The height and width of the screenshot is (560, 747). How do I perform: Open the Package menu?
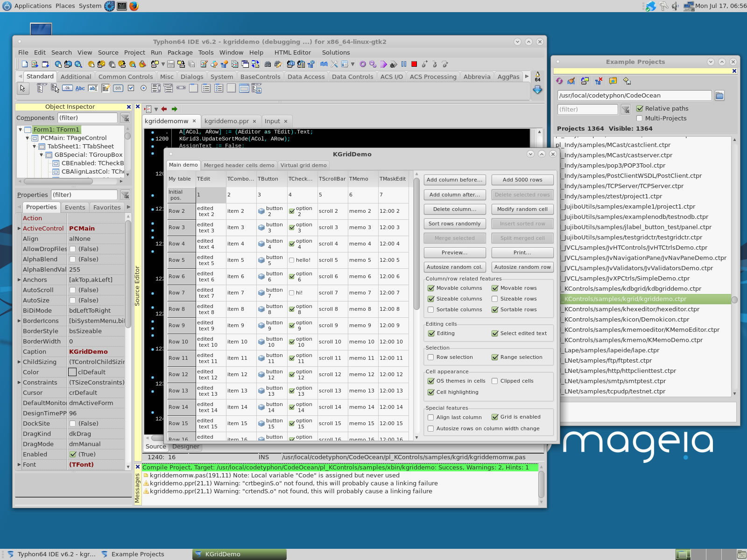click(180, 53)
